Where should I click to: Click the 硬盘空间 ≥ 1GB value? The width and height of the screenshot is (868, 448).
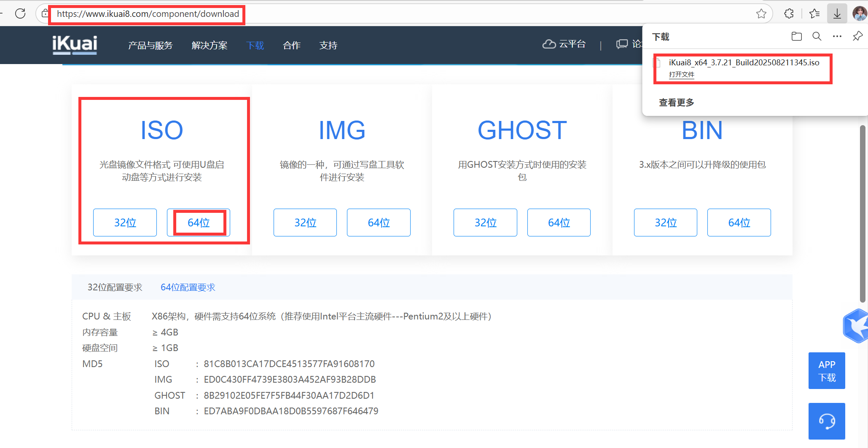point(165,348)
